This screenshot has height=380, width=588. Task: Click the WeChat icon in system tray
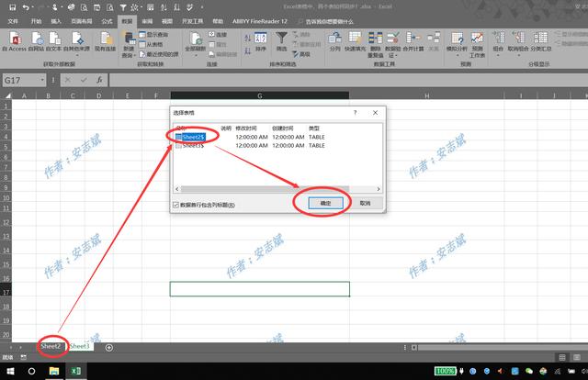(x=529, y=371)
